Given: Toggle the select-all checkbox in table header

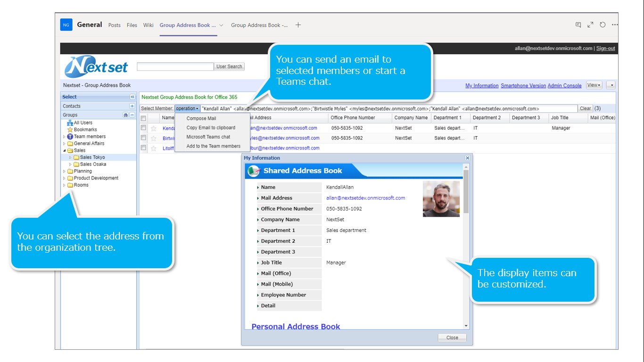Looking at the screenshot, I should pyautogui.click(x=143, y=118).
